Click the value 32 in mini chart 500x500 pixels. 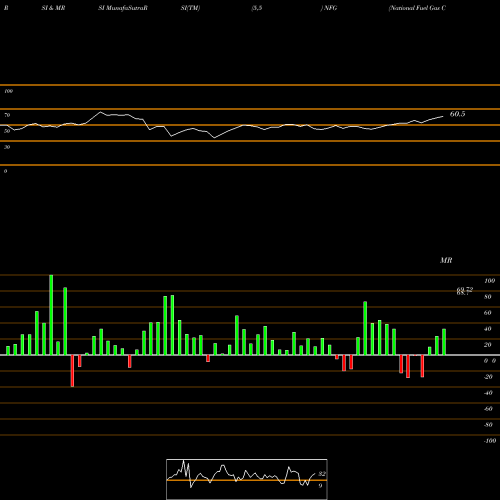click(322, 474)
